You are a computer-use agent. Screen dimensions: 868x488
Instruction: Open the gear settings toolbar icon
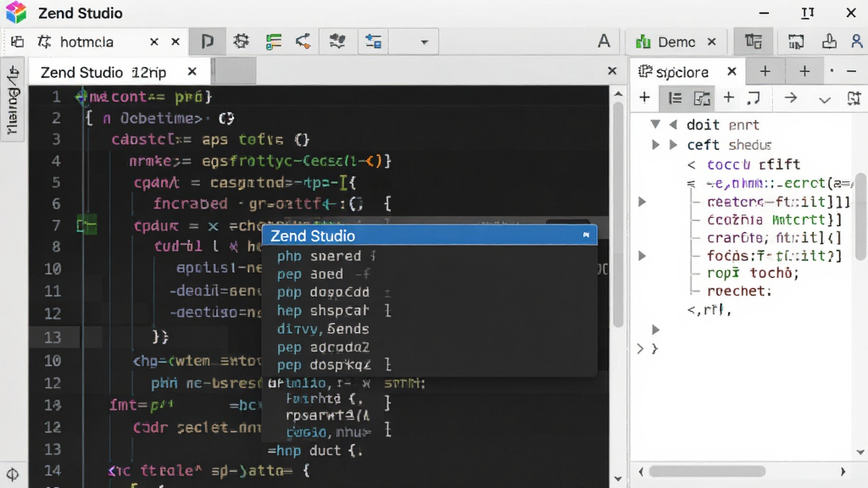pyautogui.click(x=241, y=42)
